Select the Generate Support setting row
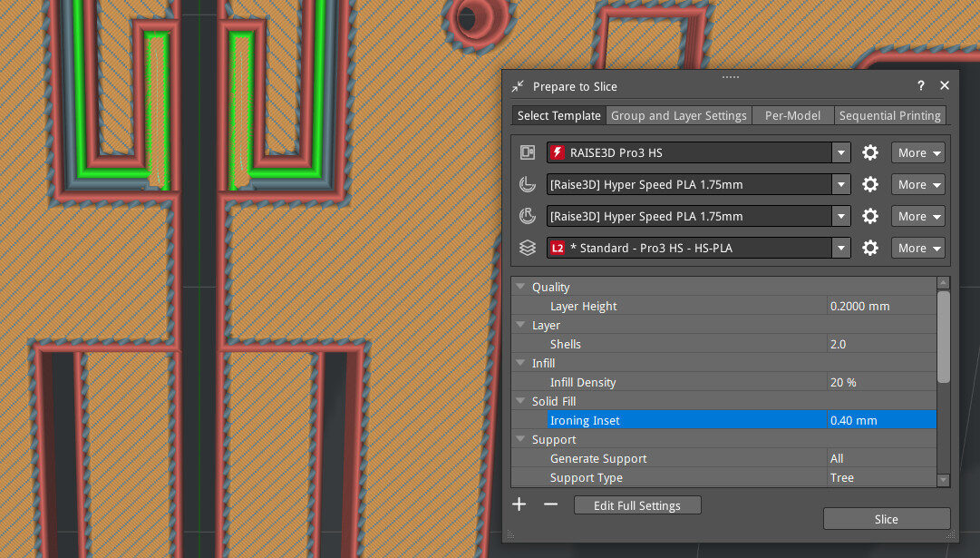The width and height of the screenshot is (980, 558). 724,458
